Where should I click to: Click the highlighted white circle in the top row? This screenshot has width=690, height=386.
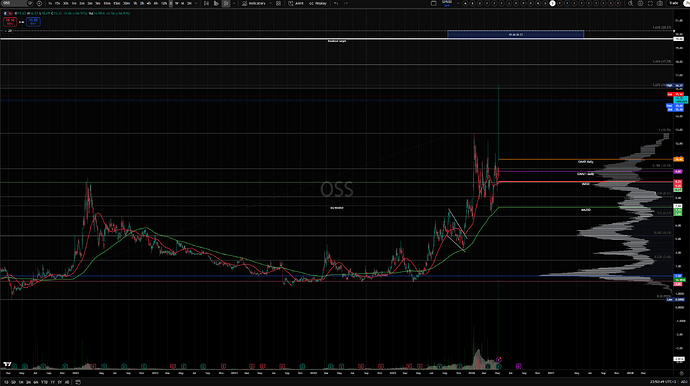[552, 3]
